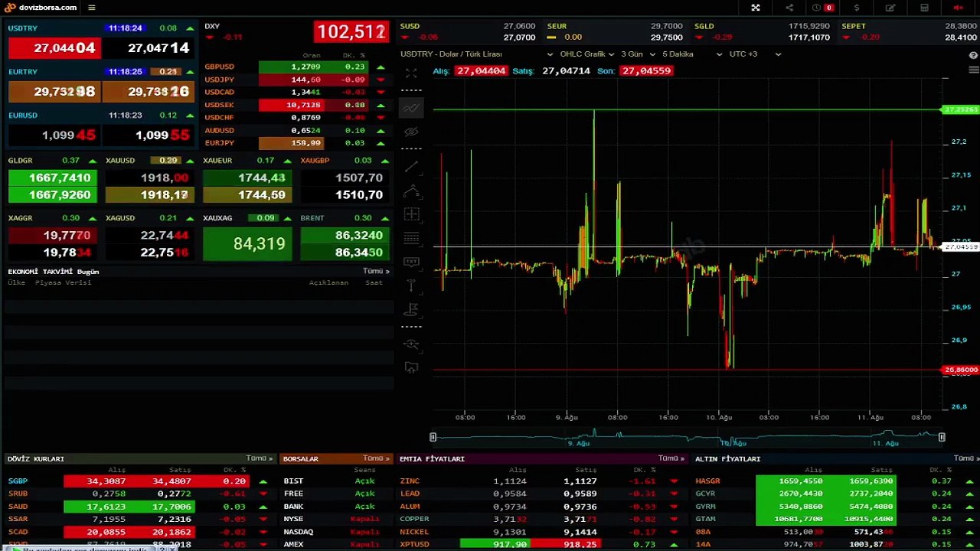Toggle the red muted speaker icon
Image resolution: width=980 pixels, height=551 pixels.
click(958, 8)
